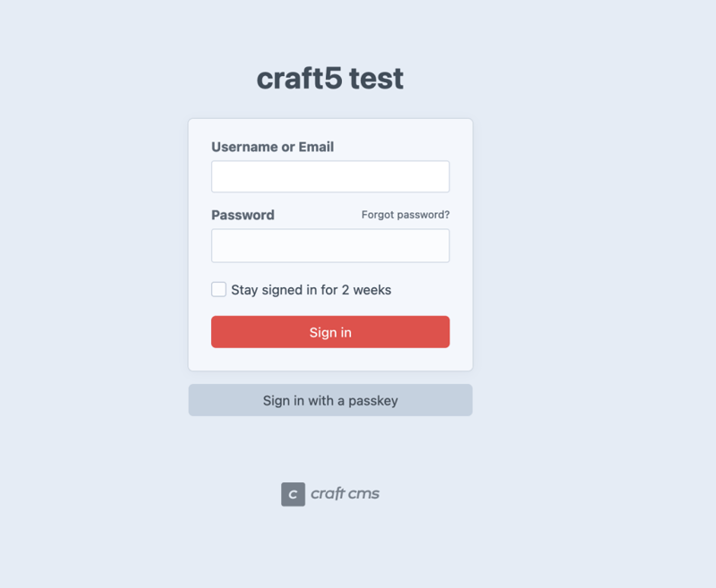This screenshot has width=716, height=588.
Task: Click the bold 'Password' field label
Action: click(243, 215)
